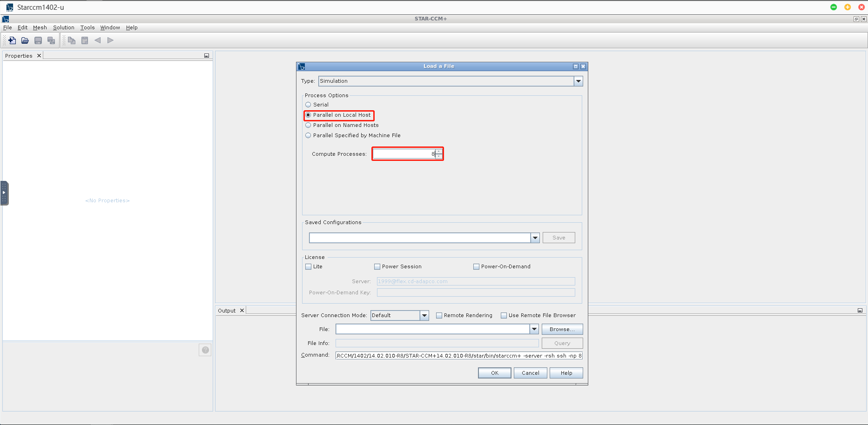The width and height of the screenshot is (868, 425).
Task: Toggle Use Remote File Browser checkbox
Action: point(504,315)
